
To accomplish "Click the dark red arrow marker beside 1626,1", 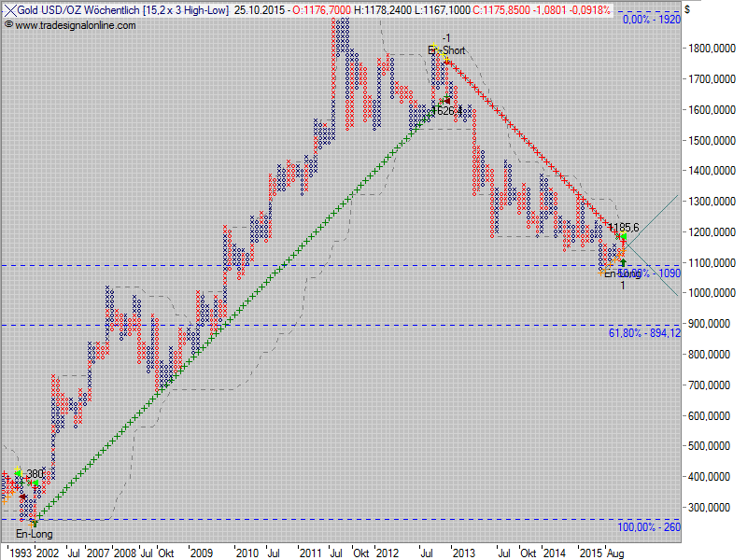I will coord(446,100).
